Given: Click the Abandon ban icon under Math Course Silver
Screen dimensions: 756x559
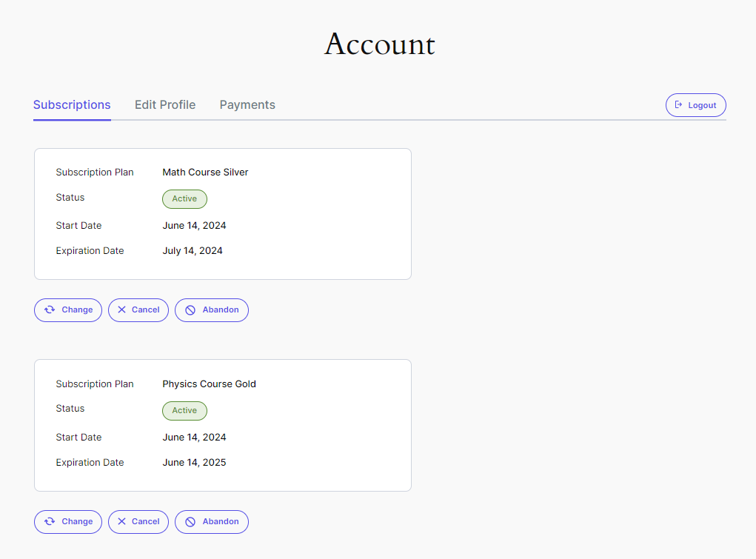Looking at the screenshot, I should [x=190, y=310].
